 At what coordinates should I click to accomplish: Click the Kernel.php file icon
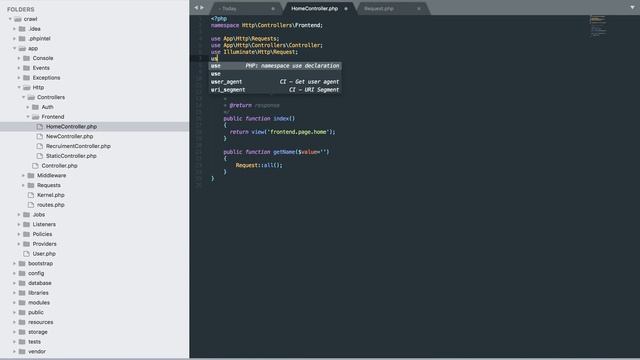(31, 195)
